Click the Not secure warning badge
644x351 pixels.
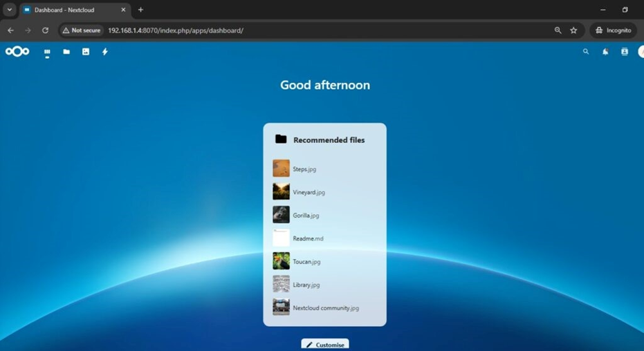82,30
